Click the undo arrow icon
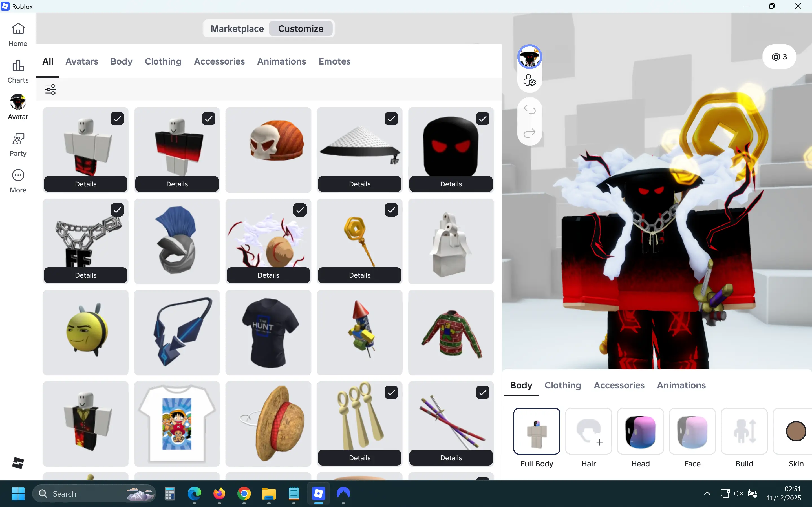812x507 pixels. [529, 110]
